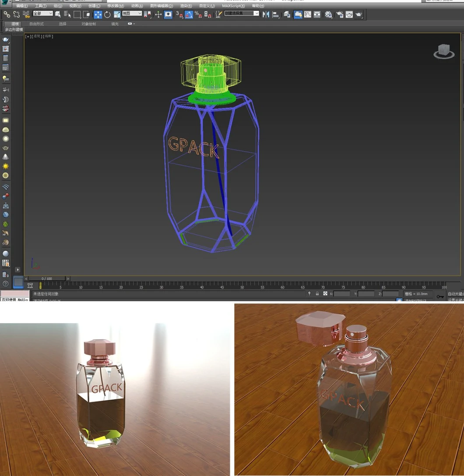Open the Curve Editor

pos(308,14)
